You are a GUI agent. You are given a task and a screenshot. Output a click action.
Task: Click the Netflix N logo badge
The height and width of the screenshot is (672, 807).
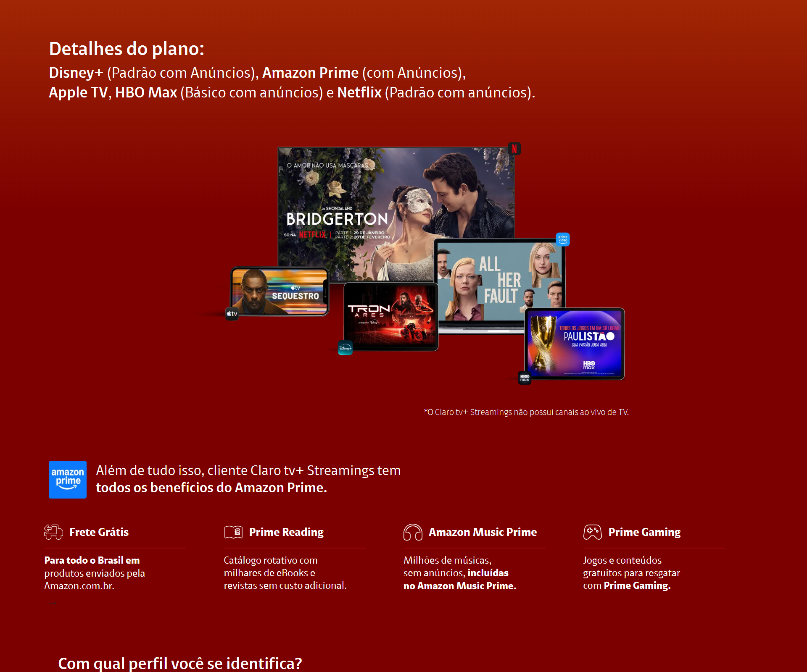(514, 149)
